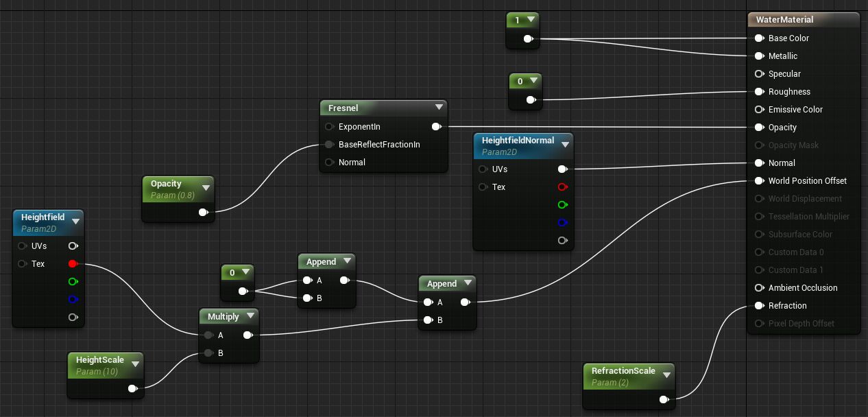Click the green output pin on HeightfieldNormal node
Image resolution: width=868 pixels, height=417 pixels.
coord(562,205)
